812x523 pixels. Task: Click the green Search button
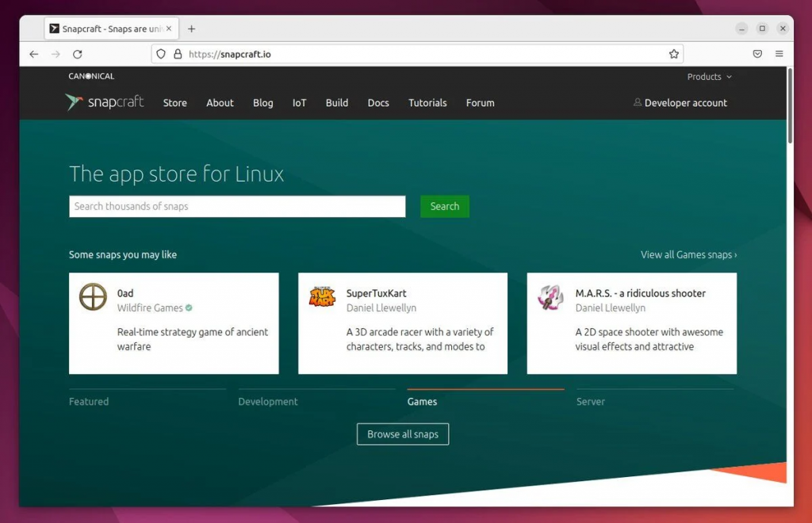[445, 206]
